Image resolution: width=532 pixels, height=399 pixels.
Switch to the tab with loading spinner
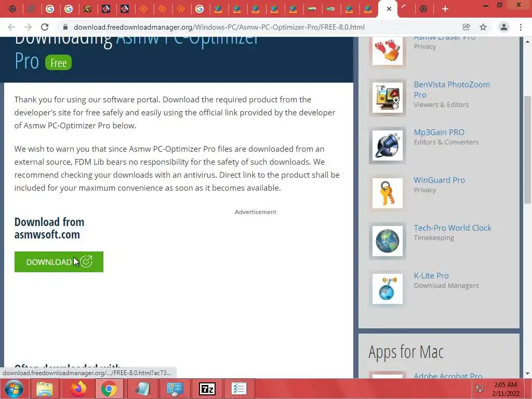(x=405, y=9)
